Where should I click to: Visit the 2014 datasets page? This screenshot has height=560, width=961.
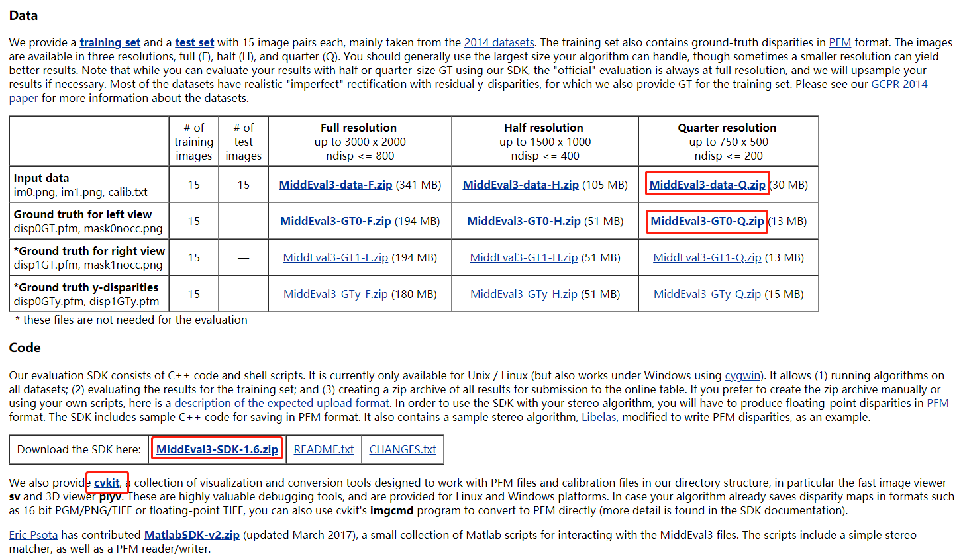coord(499,42)
